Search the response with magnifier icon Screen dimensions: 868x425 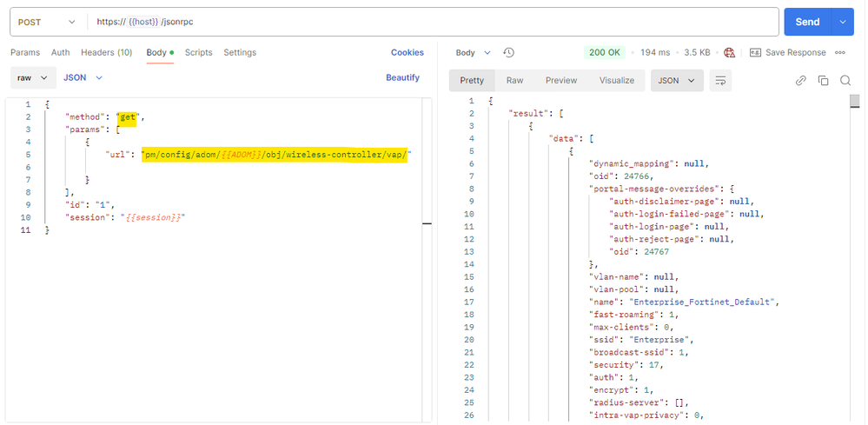click(845, 81)
